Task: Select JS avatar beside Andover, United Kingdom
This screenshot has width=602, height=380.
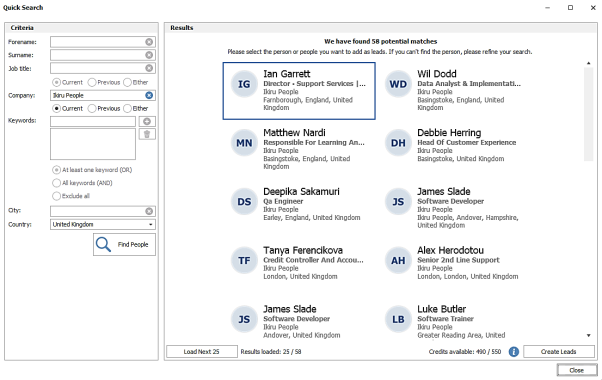Action: [244, 319]
